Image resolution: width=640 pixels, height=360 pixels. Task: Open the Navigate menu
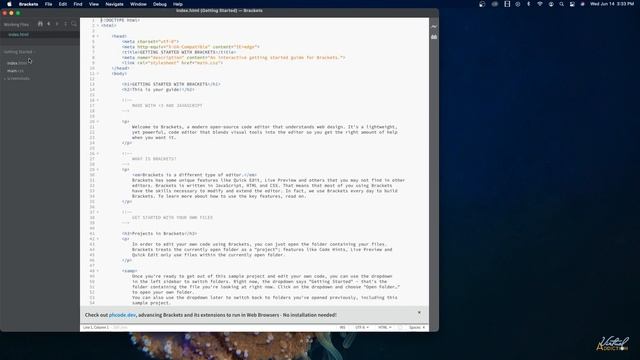pos(114,4)
